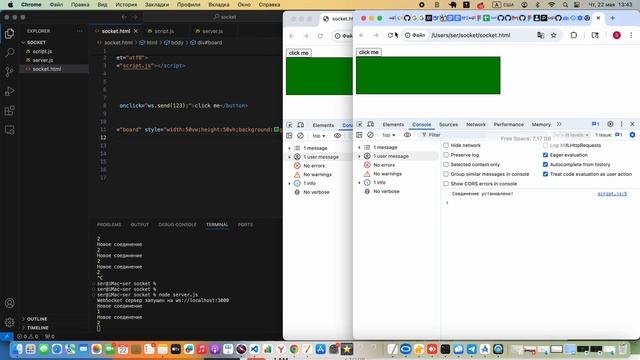Viewport: 640px width, 360px height.
Task: Switch to Network tab in DevTools
Action: coord(476,124)
